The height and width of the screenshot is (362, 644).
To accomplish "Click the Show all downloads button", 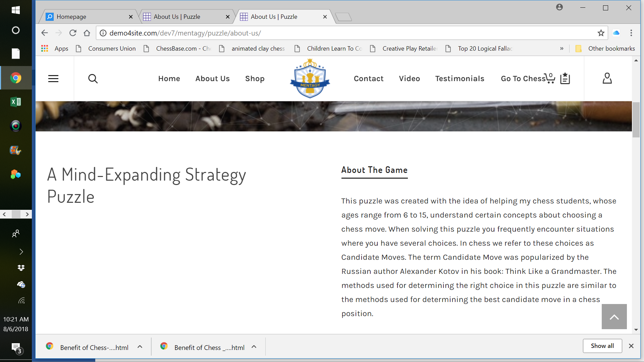I will pyautogui.click(x=602, y=346).
